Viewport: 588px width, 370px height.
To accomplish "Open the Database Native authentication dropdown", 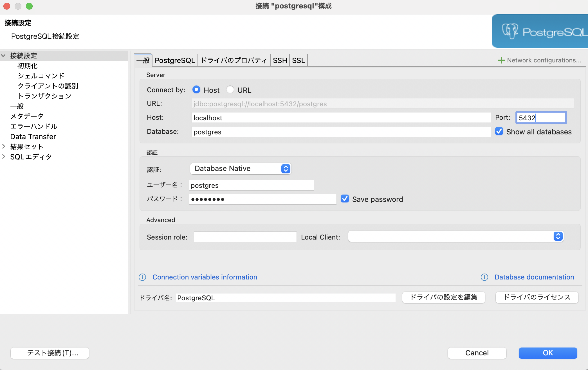I will 285,168.
